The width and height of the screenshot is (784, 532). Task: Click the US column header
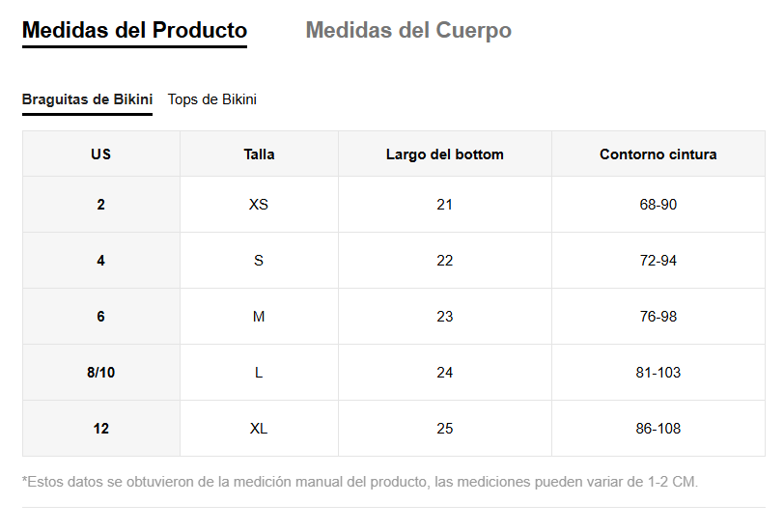pos(101,154)
